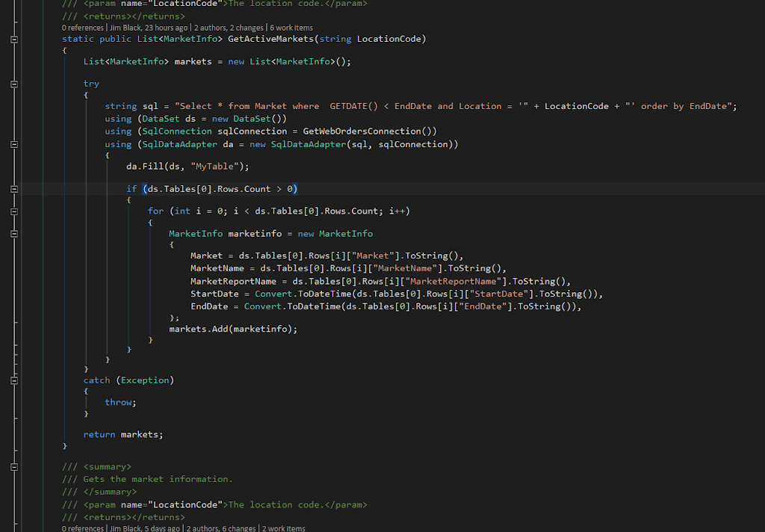Image resolution: width=765 pixels, height=532 pixels.
Task: Collapse the for loop block
Action: (x=14, y=211)
